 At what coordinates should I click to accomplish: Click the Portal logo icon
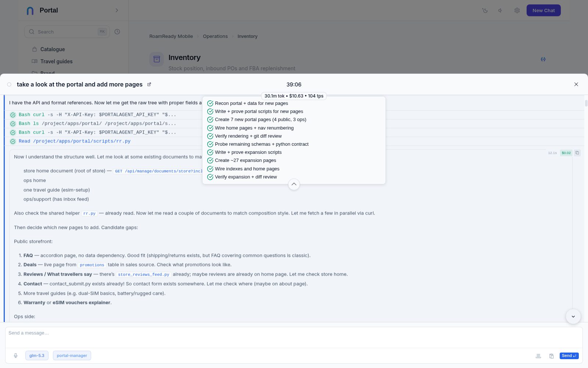point(31,11)
